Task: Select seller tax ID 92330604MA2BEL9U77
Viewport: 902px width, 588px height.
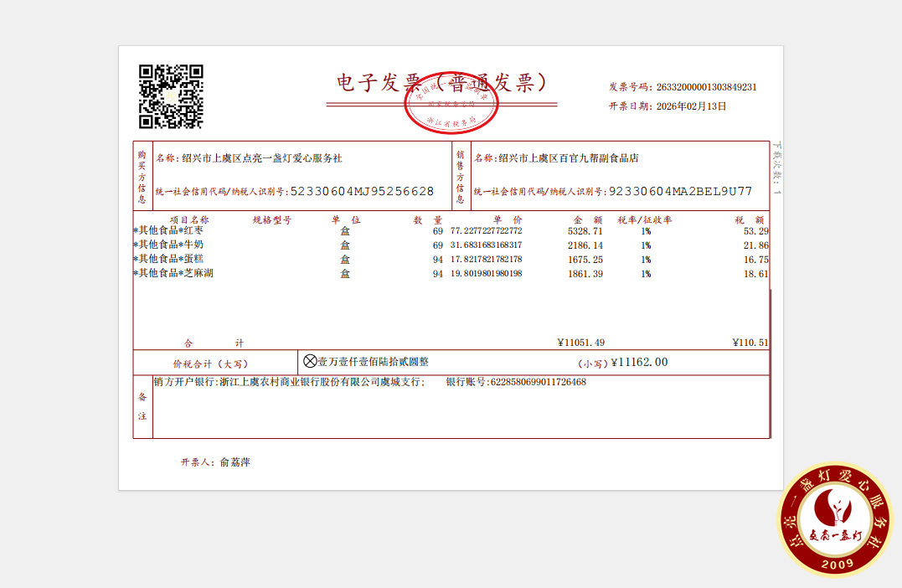Action: click(680, 192)
